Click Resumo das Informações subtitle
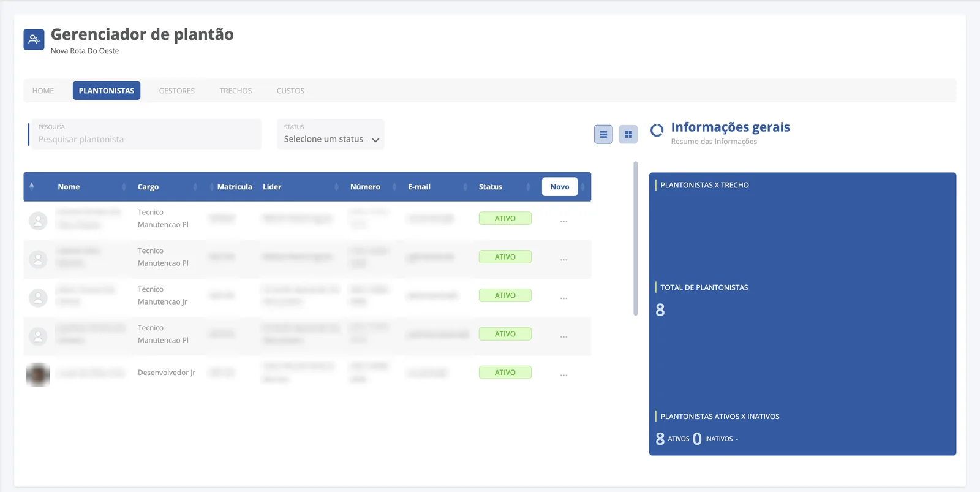 (x=714, y=142)
